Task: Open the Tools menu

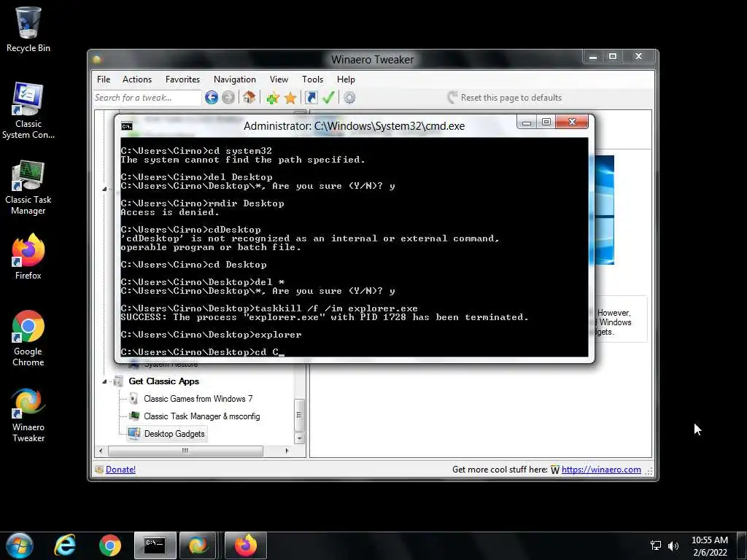Action: coord(312,79)
